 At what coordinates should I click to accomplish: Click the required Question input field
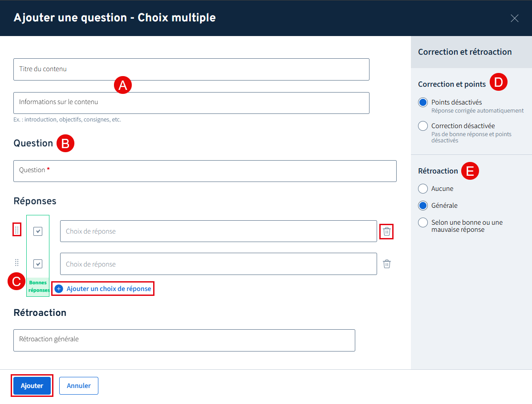(205, 171)
